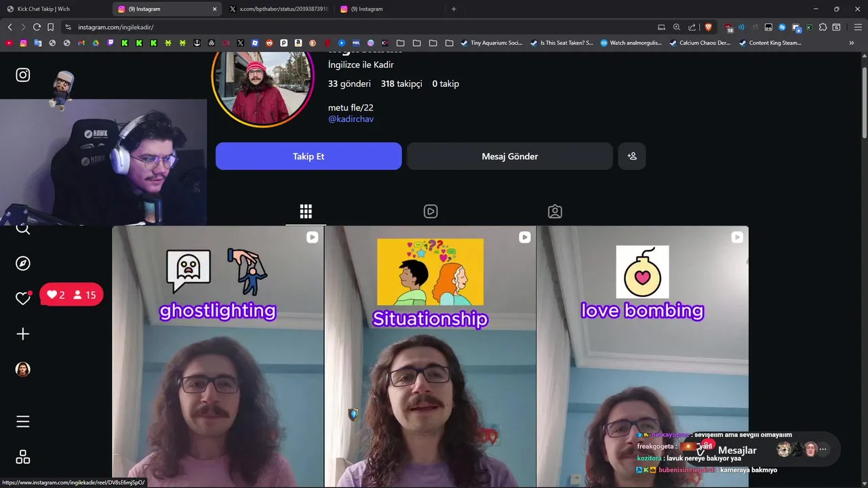Open Brave Shields lion icon
Image resolution: width=868 pixels, height=488 pixels.
coord(709,27)
